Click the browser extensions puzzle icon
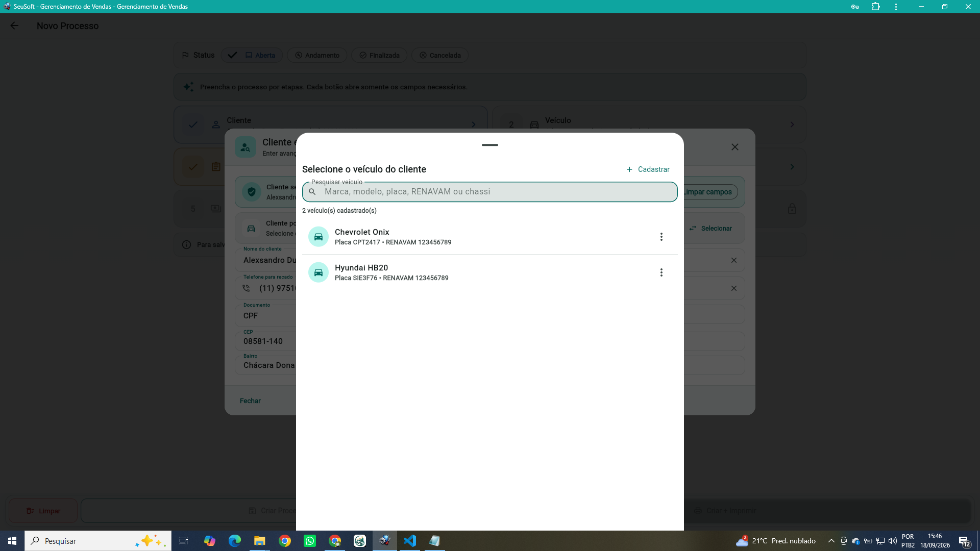Image resolution: width=980 pixels, height=551 pixels. (875, 7)
